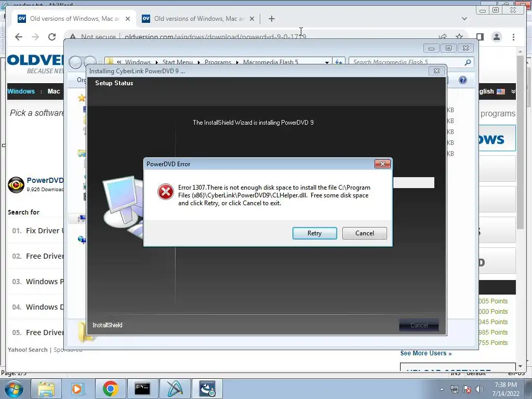
Task: Click the 03. Windows search suggestion
Action: point(37,282)
